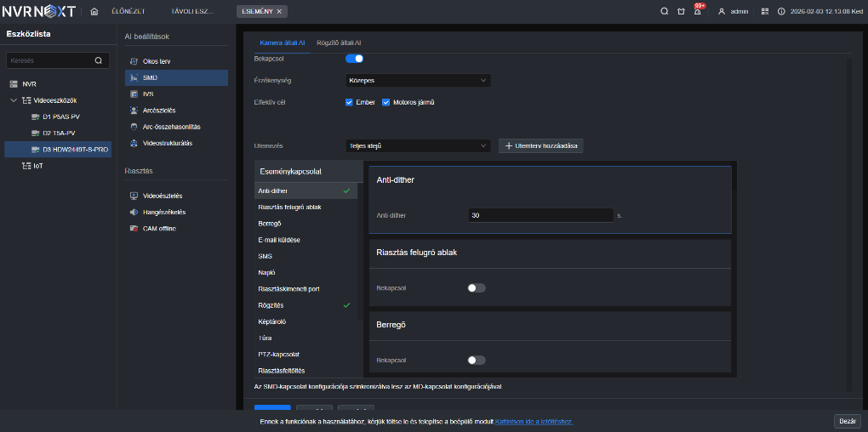Uncheck the Motoros jármű checkbox
Screen dimensions: 868x432
click(x=385, y=102)
